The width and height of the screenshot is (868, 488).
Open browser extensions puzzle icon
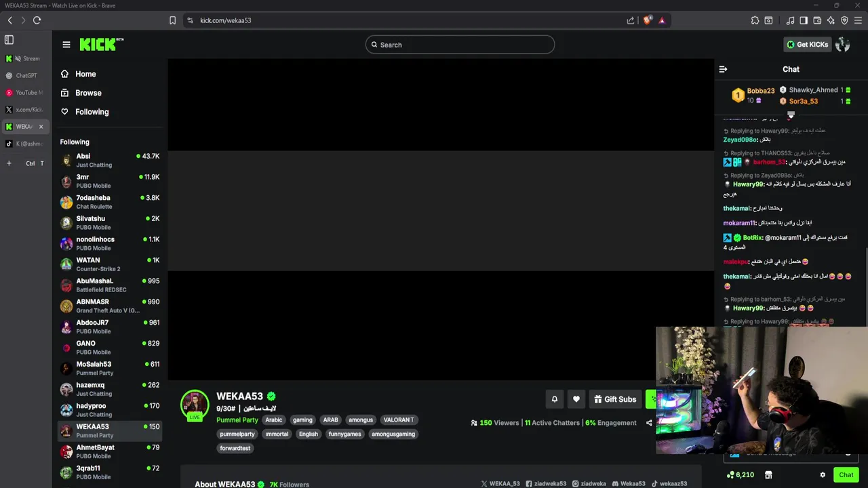click(755, 20)
